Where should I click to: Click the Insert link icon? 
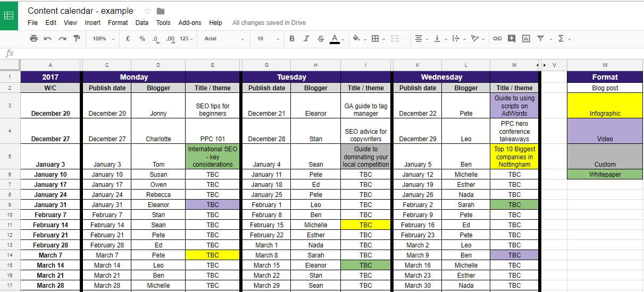(x=497, y=38)
